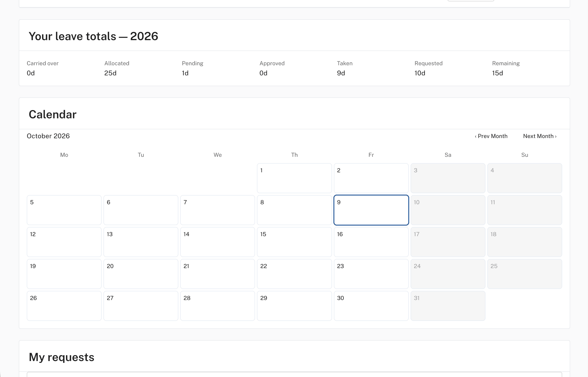Pick October 15 day cell

point(294,242)
